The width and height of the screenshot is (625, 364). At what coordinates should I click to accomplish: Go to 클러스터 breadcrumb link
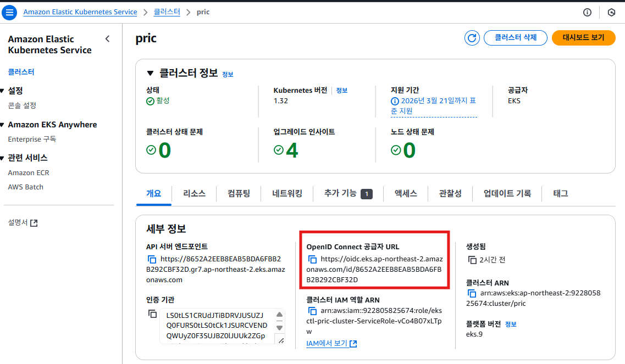[167, 12]
